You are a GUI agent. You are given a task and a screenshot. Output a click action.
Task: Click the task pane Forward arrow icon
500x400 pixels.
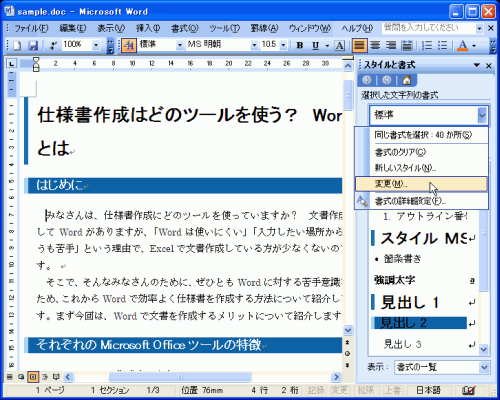coord(387,80)
